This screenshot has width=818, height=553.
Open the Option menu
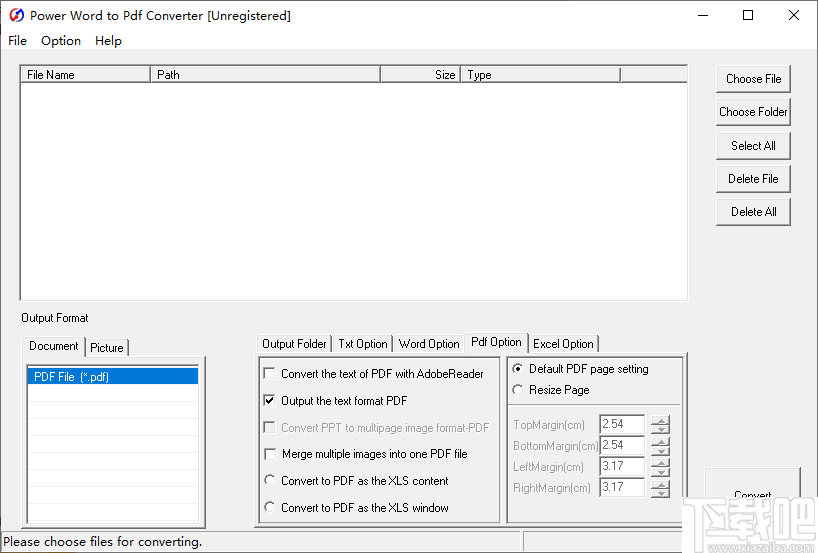[61, 41]
